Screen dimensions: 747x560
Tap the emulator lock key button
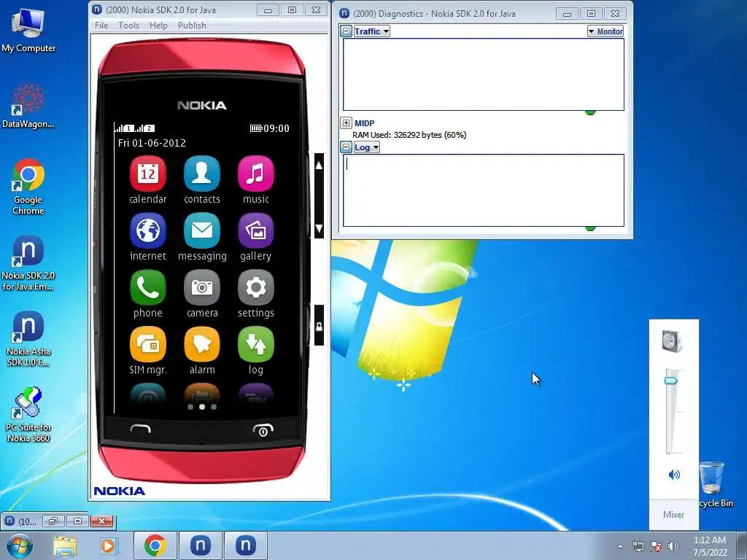320,326
